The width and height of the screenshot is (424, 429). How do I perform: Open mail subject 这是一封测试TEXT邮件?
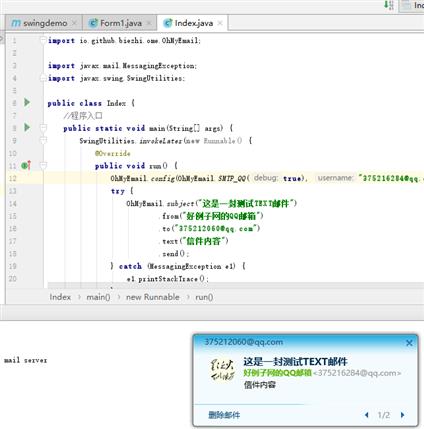click(295, 361)
